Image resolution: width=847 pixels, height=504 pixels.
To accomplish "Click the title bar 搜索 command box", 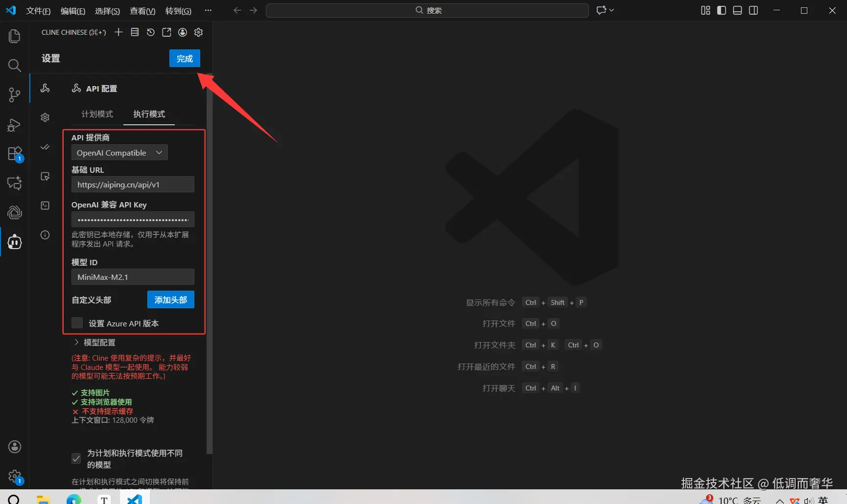I will (x=427, y=10).
